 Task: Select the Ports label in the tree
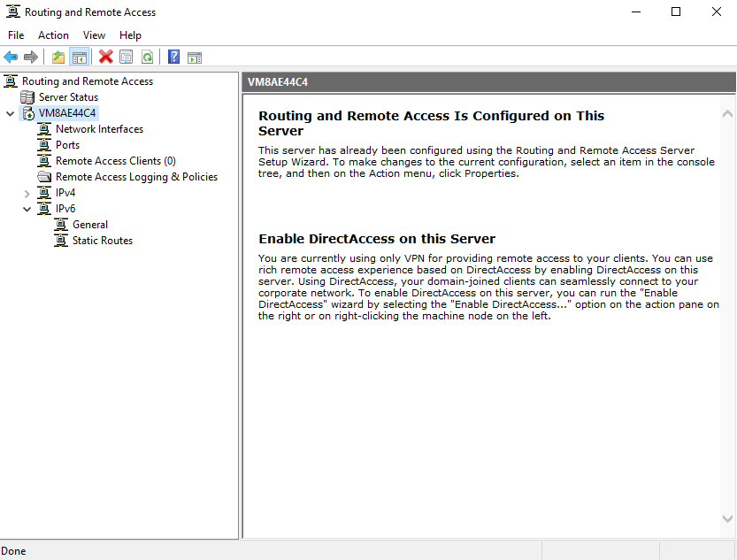coord(67,145)
